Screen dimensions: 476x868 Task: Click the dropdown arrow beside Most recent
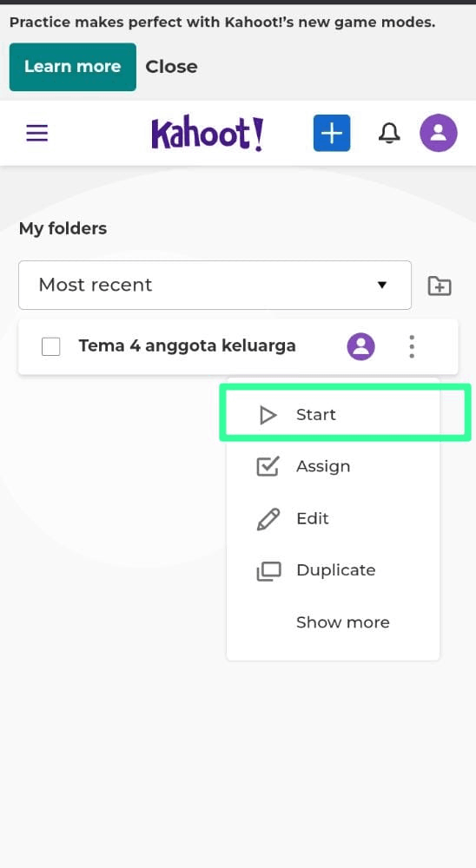coord(381,285)
